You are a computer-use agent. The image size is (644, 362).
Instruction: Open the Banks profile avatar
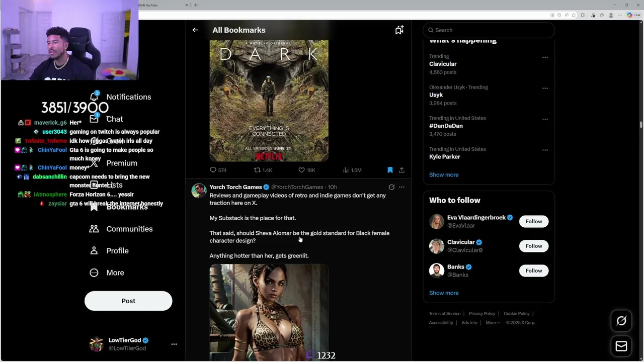coord(437,270)
